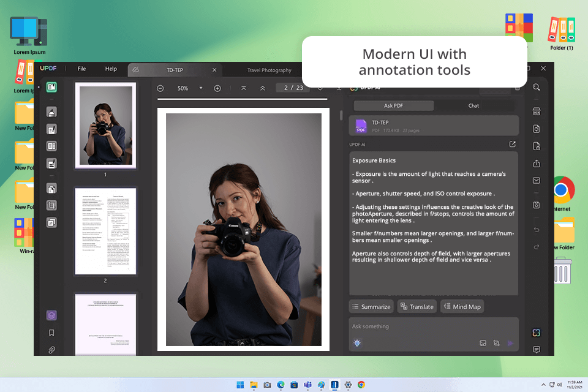This screenshot has width=588, height=392.
Task: Go to previous page double-chevron icon
Action: [263, 88]
